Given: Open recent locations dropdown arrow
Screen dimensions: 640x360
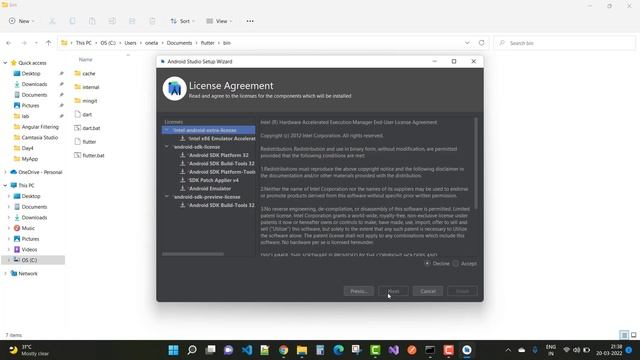Looking at the screenshot, I should pyautogui.click(x=36, y=43).
